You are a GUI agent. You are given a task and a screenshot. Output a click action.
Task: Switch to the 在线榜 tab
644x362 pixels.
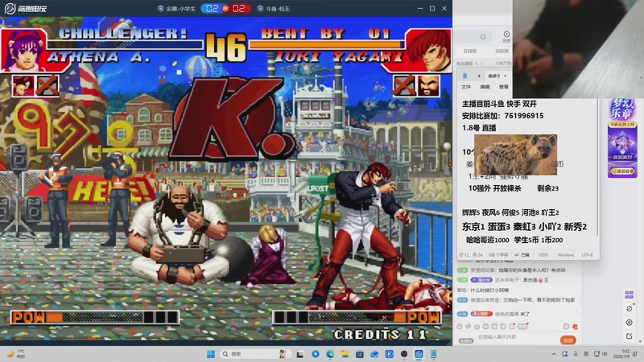(x=470, y=51)
